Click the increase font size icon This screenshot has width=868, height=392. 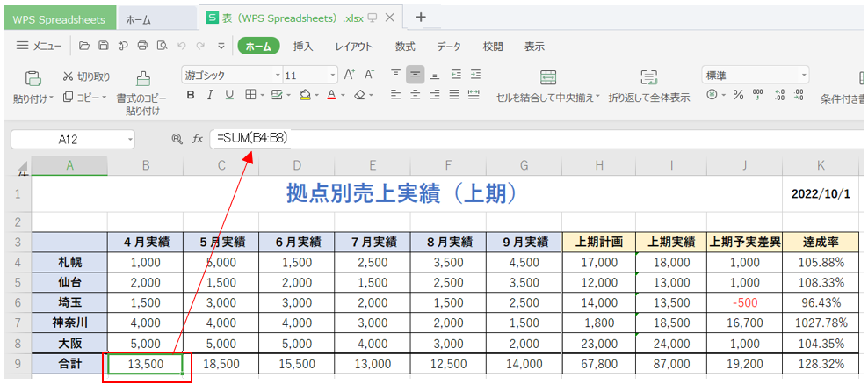(x=349, y=76)
